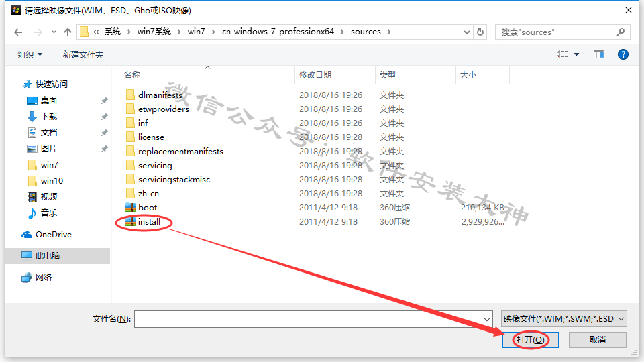The height and width of the screenshot is (362, 644).
Task: Sort by 大小 column header
Action: pyautogui.click(x=468, y=74)
